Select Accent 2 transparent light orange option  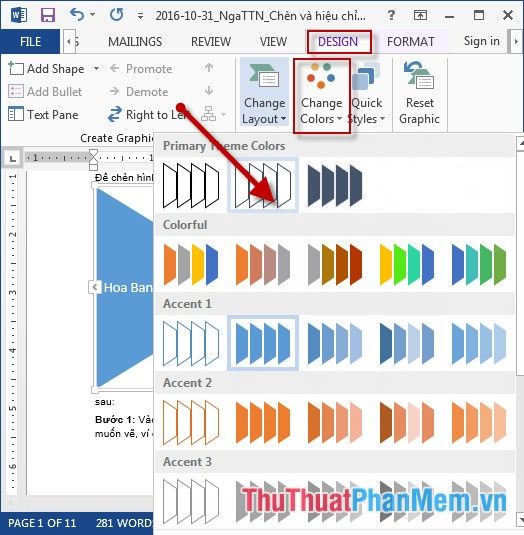pos(479,422)
